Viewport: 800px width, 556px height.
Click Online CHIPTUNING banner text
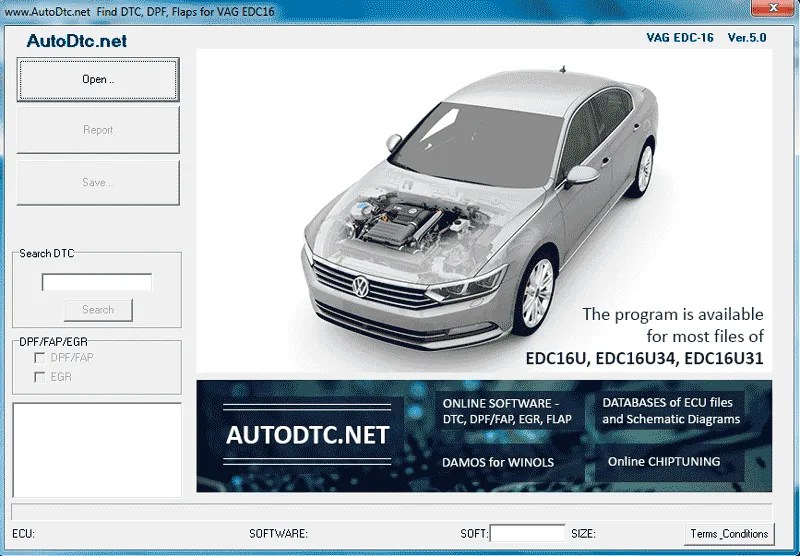[664, 461]
